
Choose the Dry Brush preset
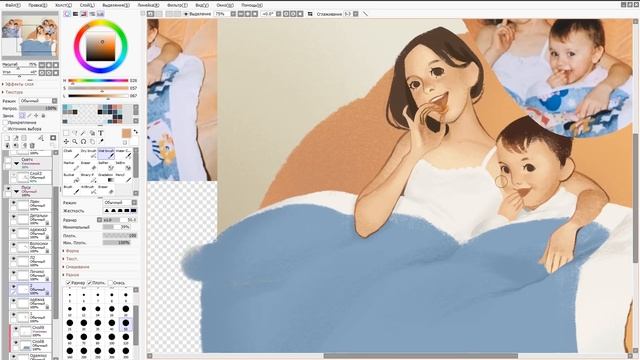(x=89, y=153)
